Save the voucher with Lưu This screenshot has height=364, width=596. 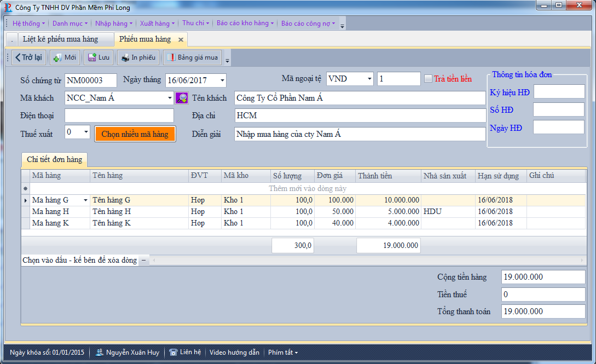[x=99, y=57]
